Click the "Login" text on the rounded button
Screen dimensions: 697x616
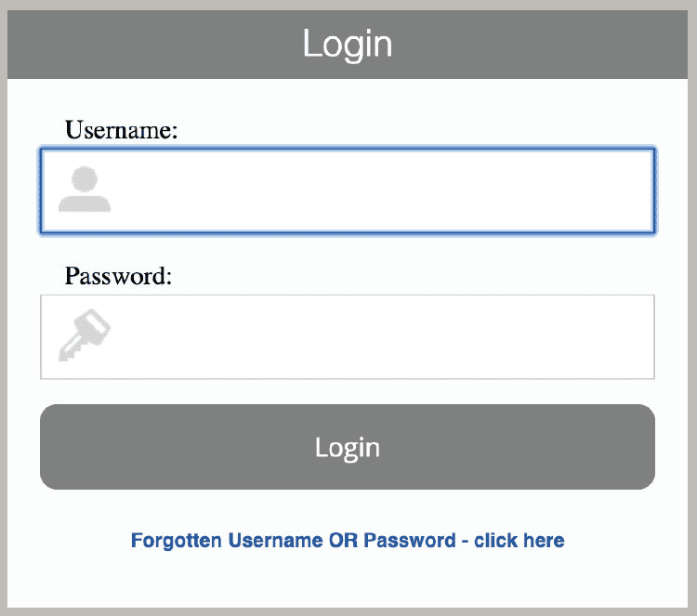[x=348, y=447]
